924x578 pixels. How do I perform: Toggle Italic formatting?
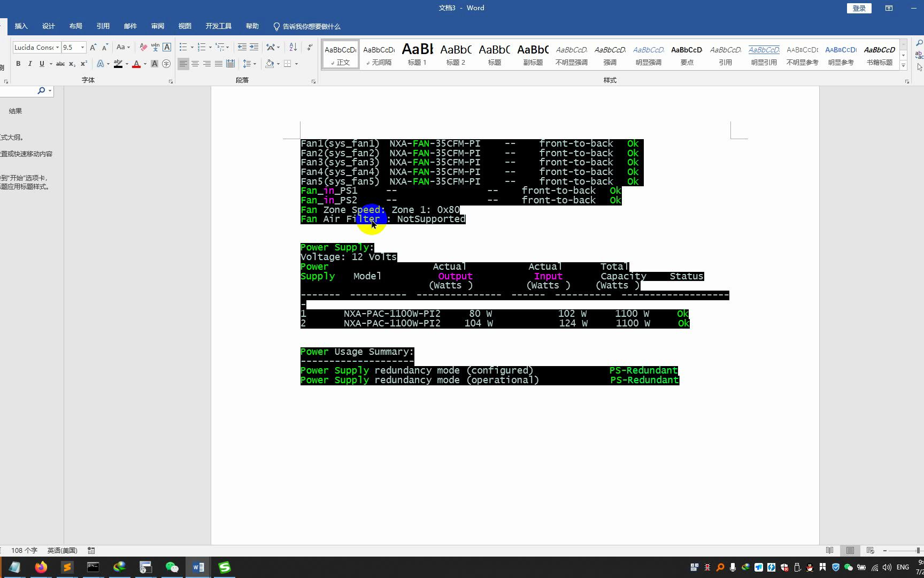coord(30,64)
